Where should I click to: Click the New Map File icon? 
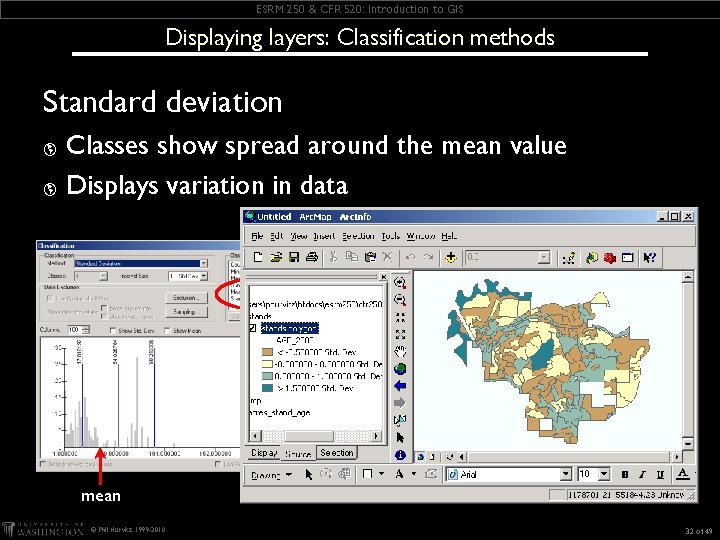(258, 258)
